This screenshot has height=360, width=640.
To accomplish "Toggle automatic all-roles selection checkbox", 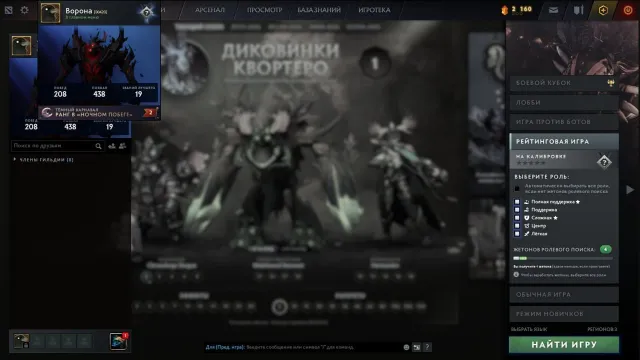I will (517, 188).
